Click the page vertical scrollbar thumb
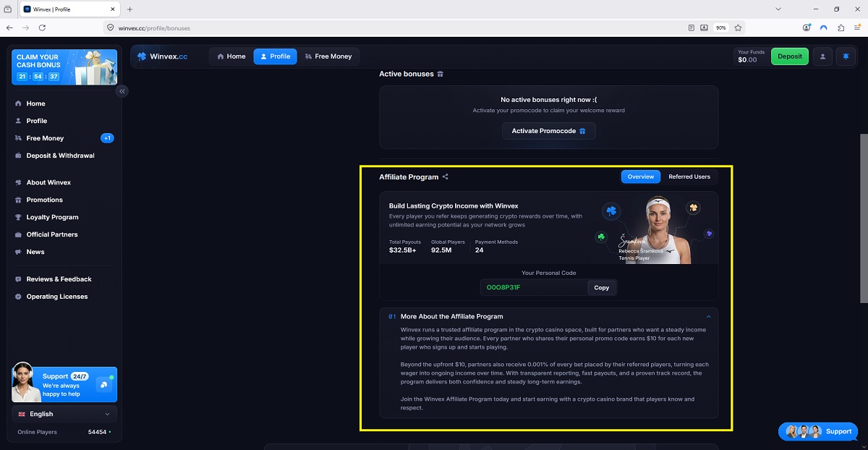The height and width of the screenshot is (450, 868). 864,218
